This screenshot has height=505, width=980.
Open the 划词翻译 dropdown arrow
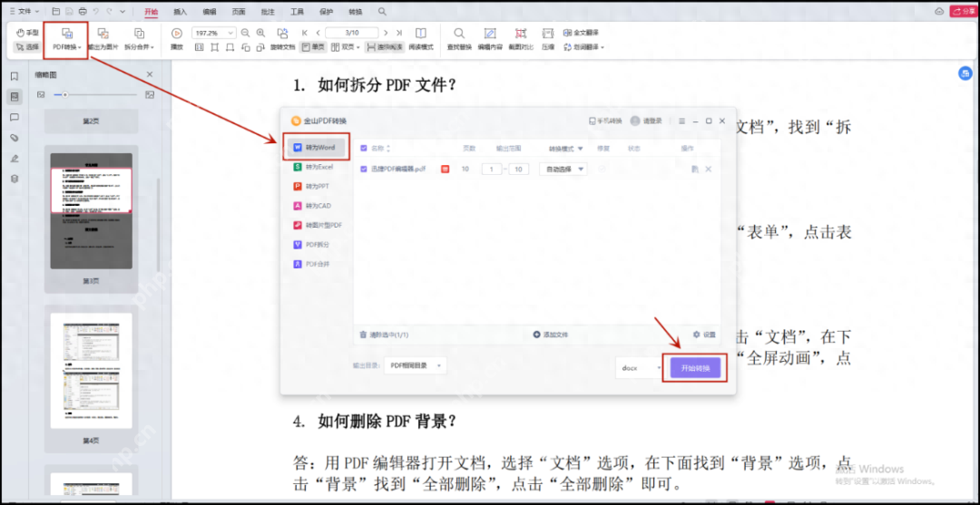602,47
